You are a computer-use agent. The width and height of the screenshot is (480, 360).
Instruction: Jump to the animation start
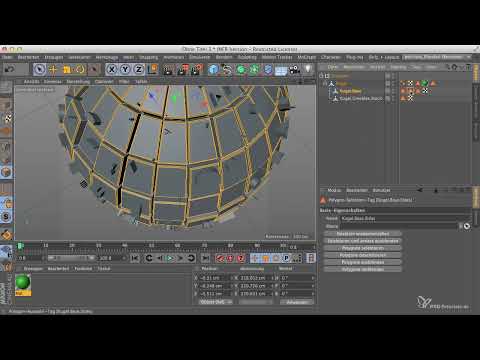(x=135, y=258)
